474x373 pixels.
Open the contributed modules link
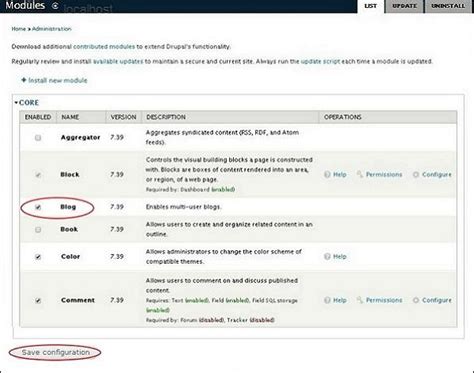(104, 47)
